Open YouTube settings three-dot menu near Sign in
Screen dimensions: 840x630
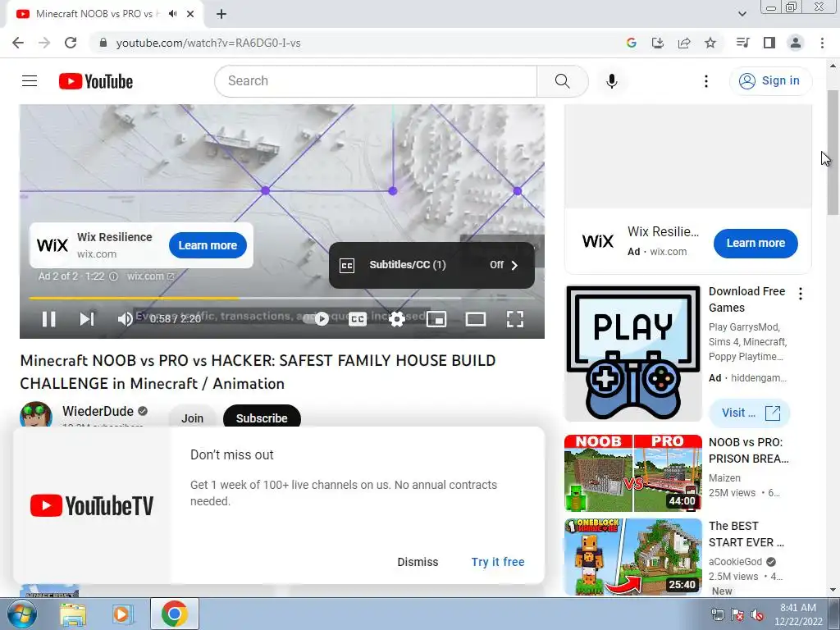706,81
